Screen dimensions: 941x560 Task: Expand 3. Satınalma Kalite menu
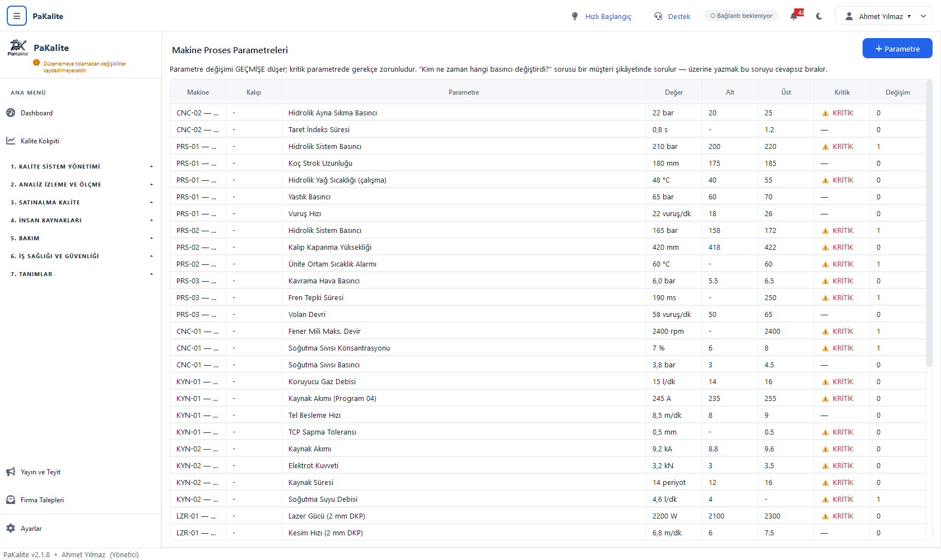81,202
